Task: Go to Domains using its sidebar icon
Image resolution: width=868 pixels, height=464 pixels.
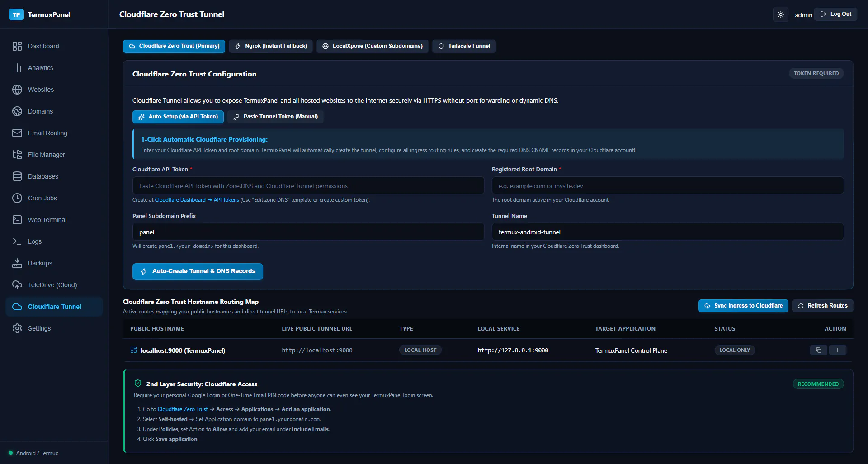Action: pyautogui.click(x=17, y=111)
